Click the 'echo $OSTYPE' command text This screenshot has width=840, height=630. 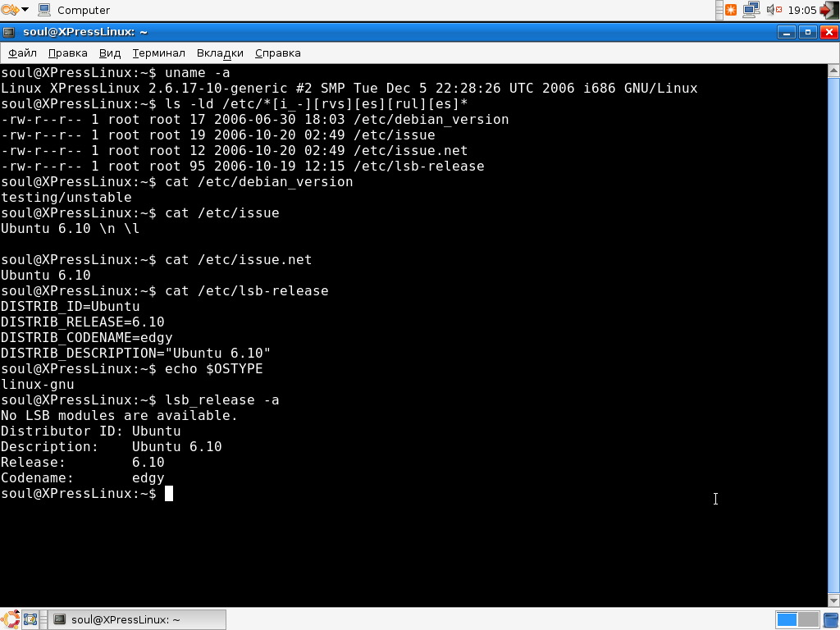(x=214, y=369)
